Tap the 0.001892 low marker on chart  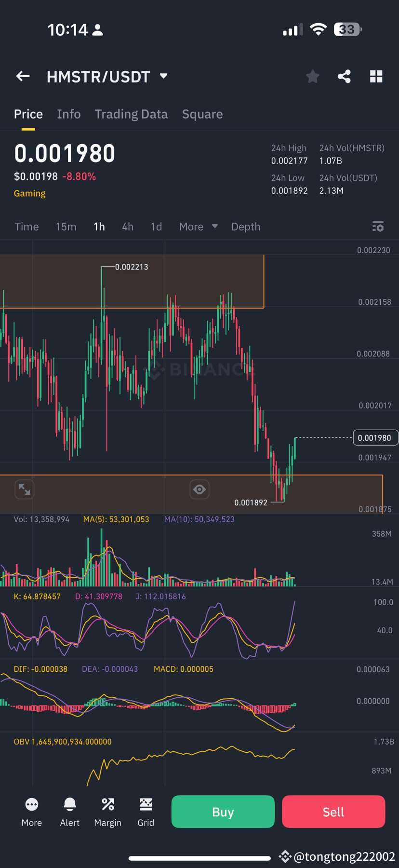(251, 502)
